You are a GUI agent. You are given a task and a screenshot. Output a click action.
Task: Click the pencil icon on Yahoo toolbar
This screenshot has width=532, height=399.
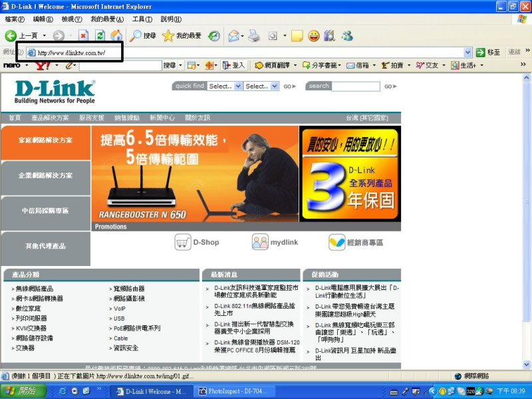point(69,65)
